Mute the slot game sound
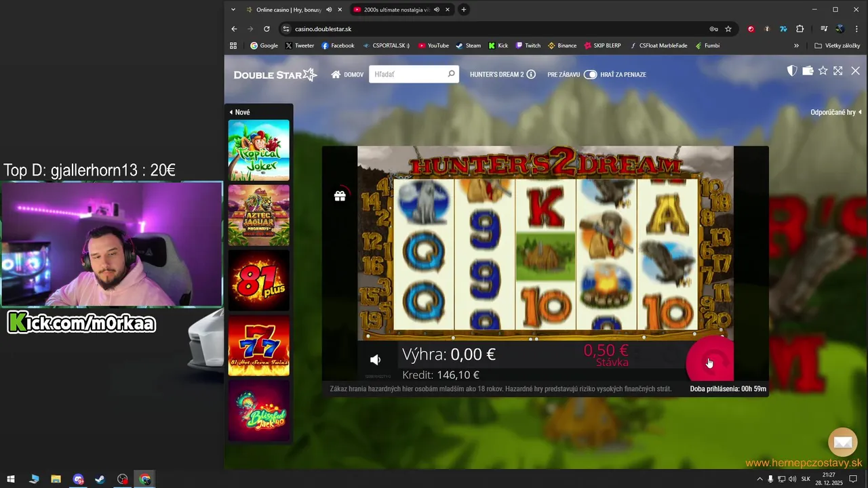The height and width of the screenshot is (488, 868). pyautogui.click(x=375, y=360)
